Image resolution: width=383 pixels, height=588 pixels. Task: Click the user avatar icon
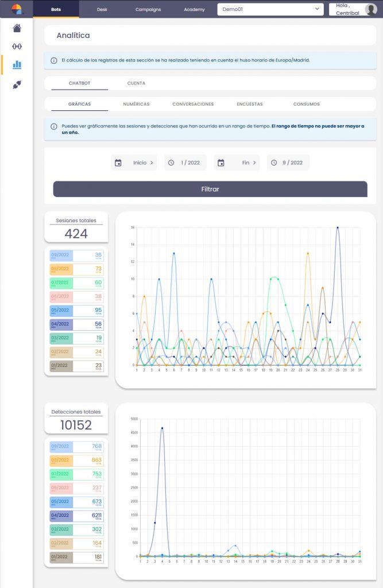click(x=370, y=9)
